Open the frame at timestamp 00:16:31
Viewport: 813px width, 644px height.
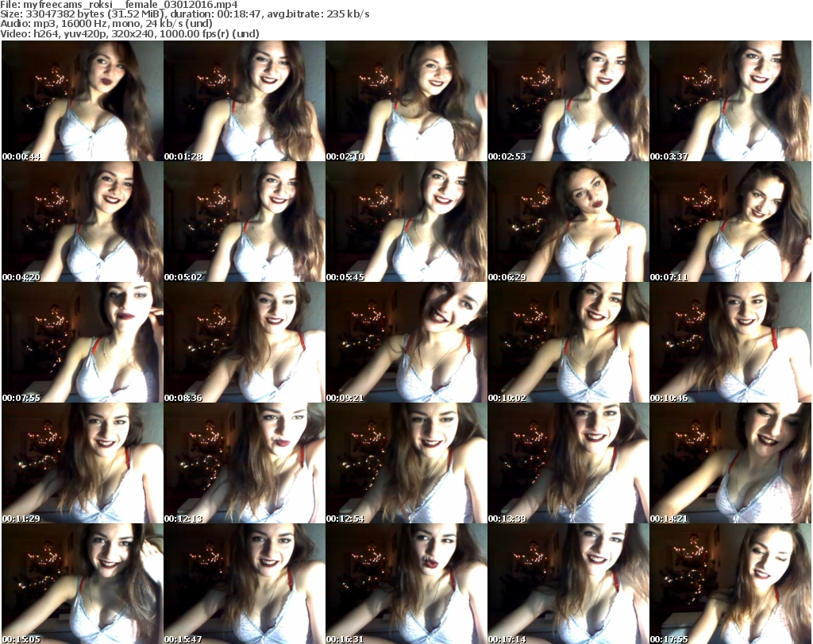pyautogui.click(x=406, y=584)
